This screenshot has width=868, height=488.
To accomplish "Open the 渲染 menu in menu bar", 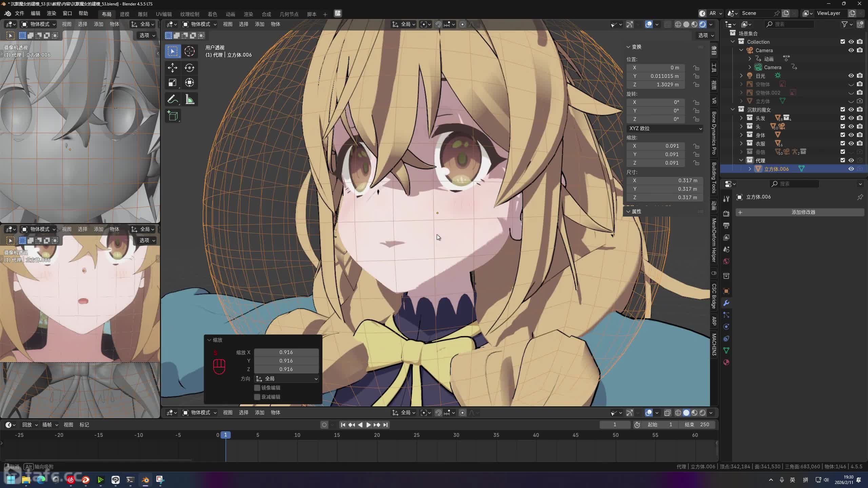I will point(51,13).
